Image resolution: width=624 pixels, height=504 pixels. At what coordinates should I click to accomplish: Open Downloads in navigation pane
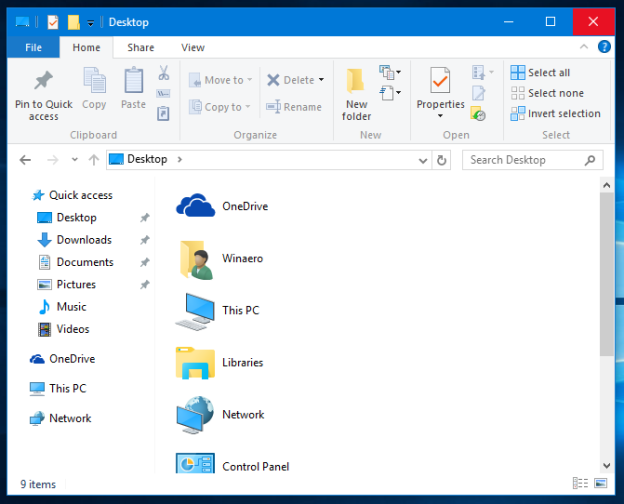click(74, 240)
